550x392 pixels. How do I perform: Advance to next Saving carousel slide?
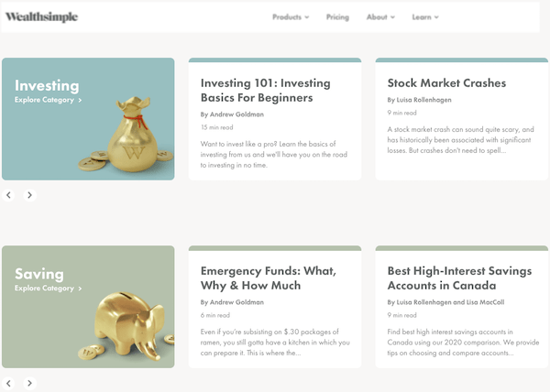click(x=30, y=383)
